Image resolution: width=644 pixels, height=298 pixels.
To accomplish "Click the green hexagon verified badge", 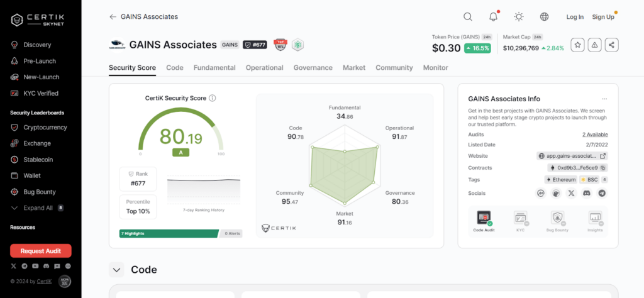I will (x=297, y=45).
